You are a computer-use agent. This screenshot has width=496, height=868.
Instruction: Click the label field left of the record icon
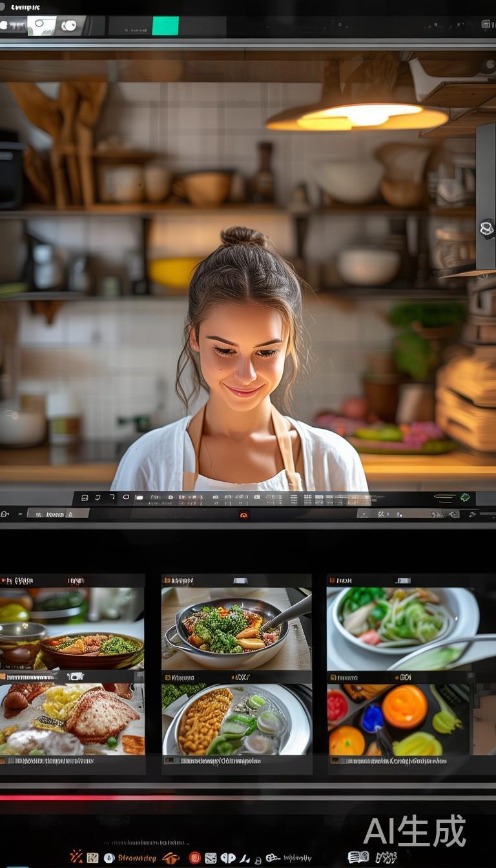57,513
